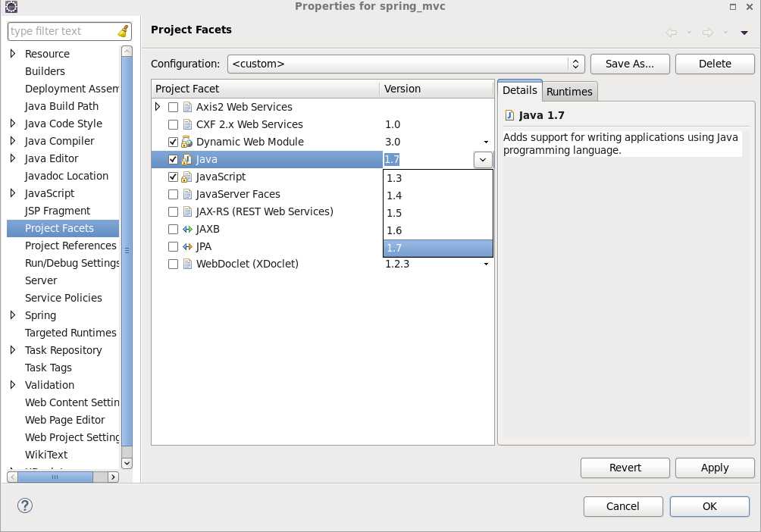Click the JavaScript facet icon
761x532 pixels.
pos(187,177)
